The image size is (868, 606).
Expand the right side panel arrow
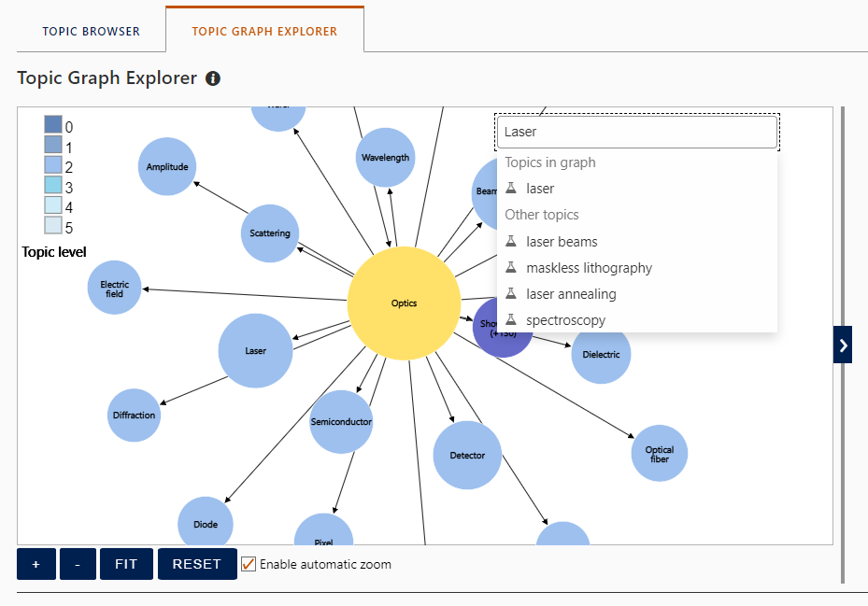pos(843,345)
